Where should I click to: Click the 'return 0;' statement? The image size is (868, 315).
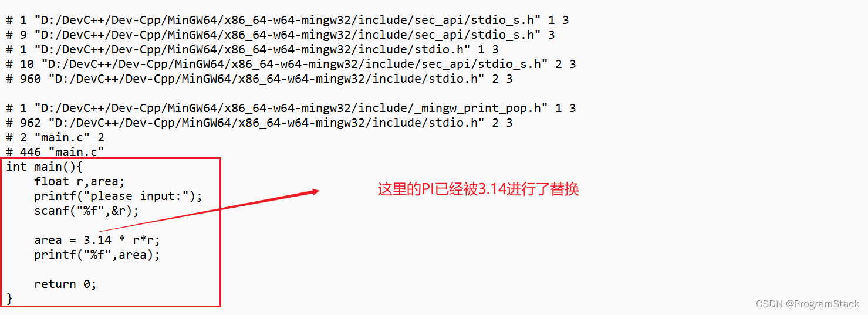pyautogui.click(x=65, y=284)
